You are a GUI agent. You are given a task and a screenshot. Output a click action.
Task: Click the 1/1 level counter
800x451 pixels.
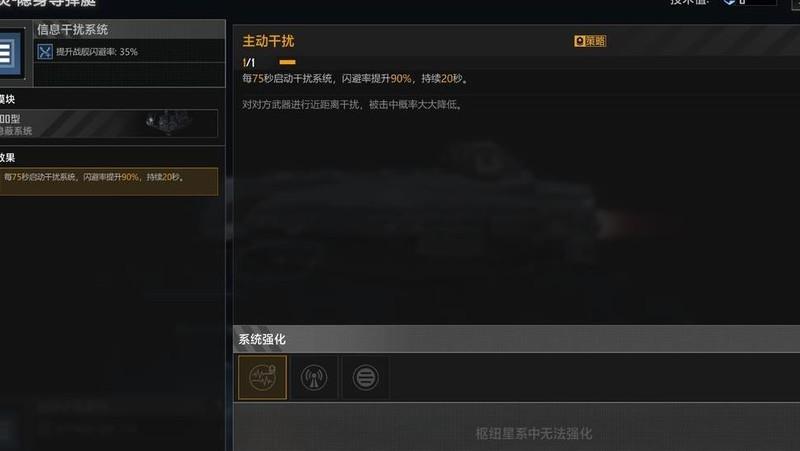click(x=248, y=63)
